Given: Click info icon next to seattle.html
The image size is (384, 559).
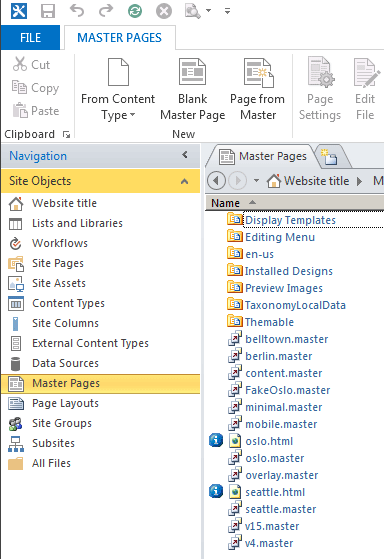Looking at the screenshot, I should [x=216, y=491].
